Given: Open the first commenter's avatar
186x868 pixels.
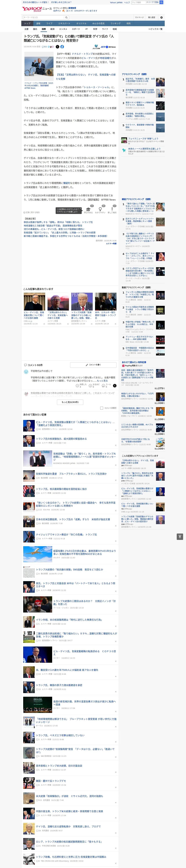Looking at the screenshot, I should pyautogui.click(x=26, y=372).
